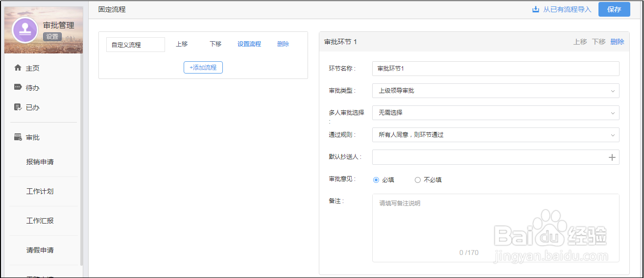Select the 必填 radio button

pos(376,180)
